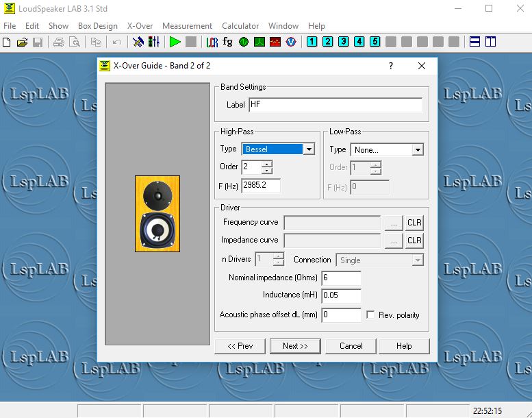Open the mixer sliders settings icon
Screen dimensions: 532x418
153,42
